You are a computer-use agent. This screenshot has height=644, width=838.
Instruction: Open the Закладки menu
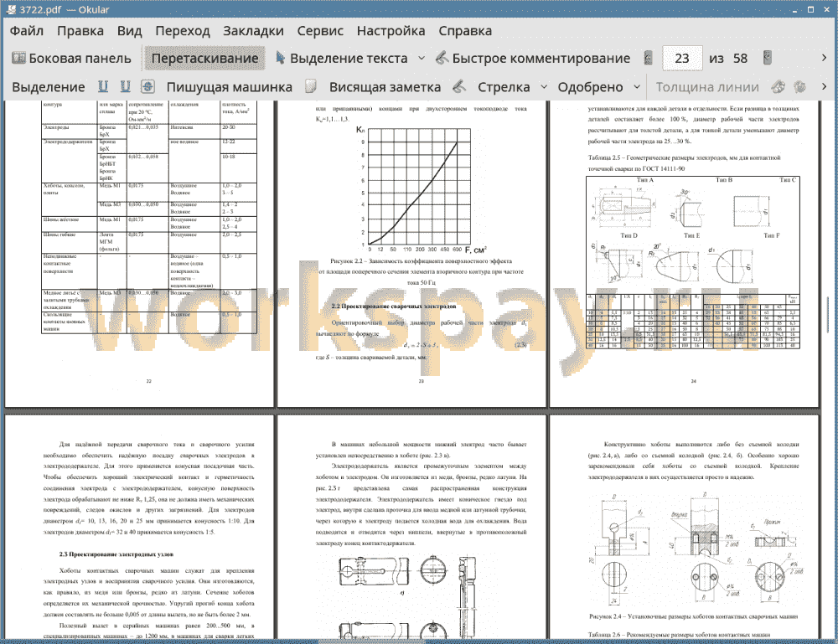tap(253, 31)
